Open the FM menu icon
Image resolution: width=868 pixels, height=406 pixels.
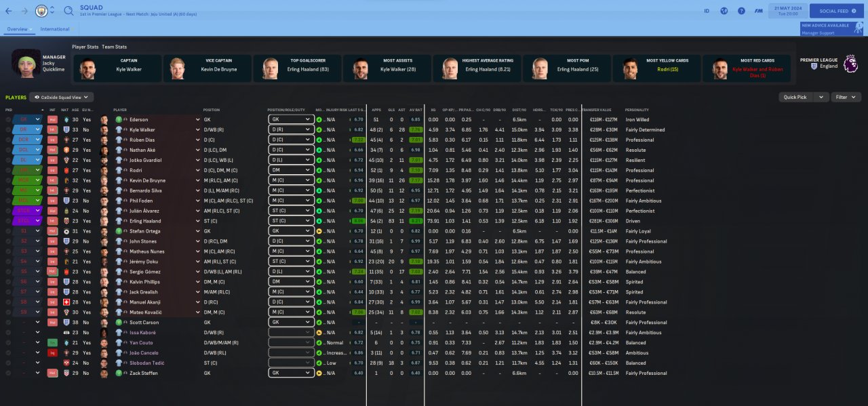pyautogui.click(x=758, y=11)
